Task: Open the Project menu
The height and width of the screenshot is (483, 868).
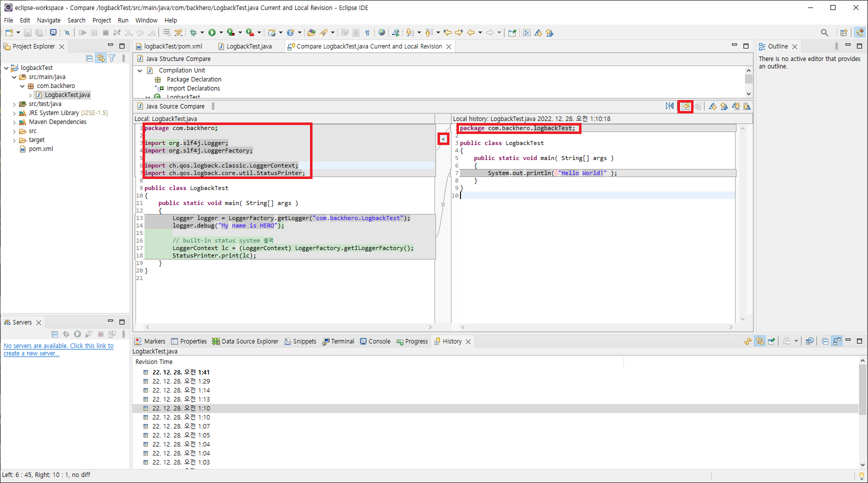Action: pyautogui.click(x=101, y=20)
